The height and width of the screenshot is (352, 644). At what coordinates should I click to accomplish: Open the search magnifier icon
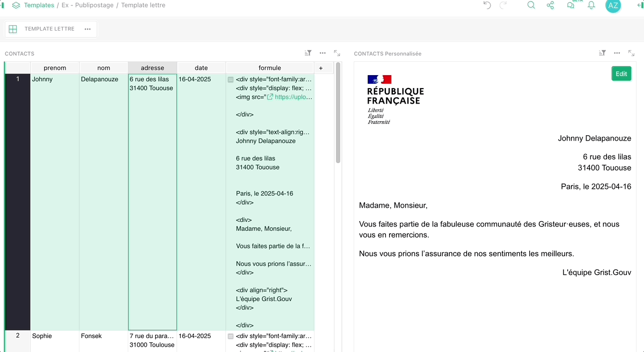[531, 5]
